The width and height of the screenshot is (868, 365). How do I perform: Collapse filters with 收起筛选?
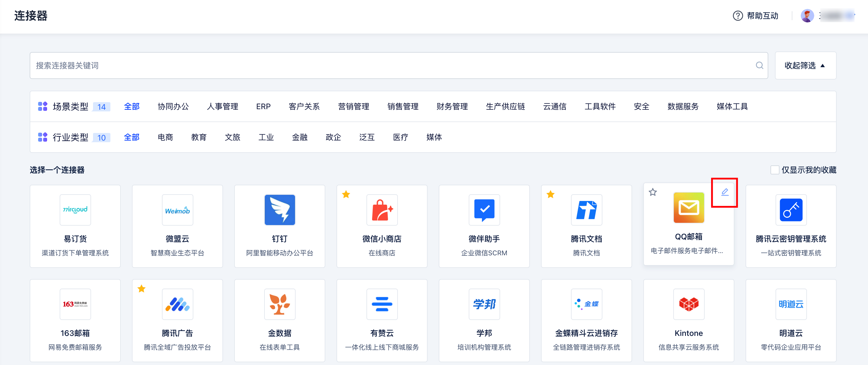tap(805, 65)
